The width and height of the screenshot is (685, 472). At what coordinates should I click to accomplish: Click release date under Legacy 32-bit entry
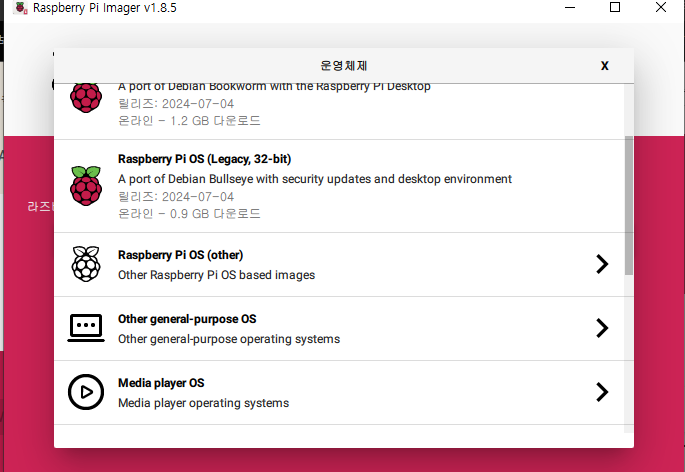point(176,197)
